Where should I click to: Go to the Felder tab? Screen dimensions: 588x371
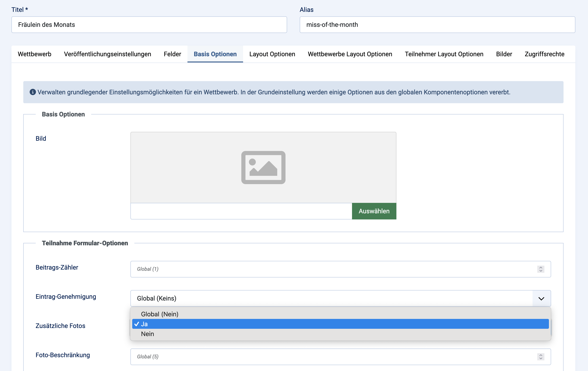[x=172, y=54]
